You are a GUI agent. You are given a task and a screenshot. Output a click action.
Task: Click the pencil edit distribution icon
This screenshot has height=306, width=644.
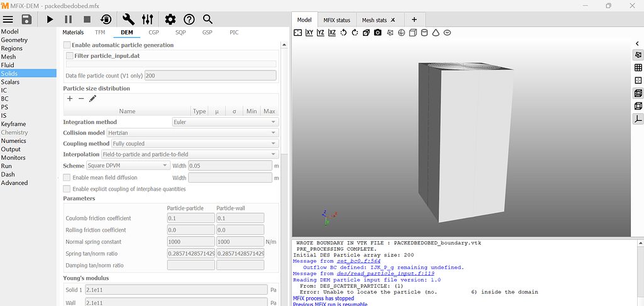pos(92,99)
